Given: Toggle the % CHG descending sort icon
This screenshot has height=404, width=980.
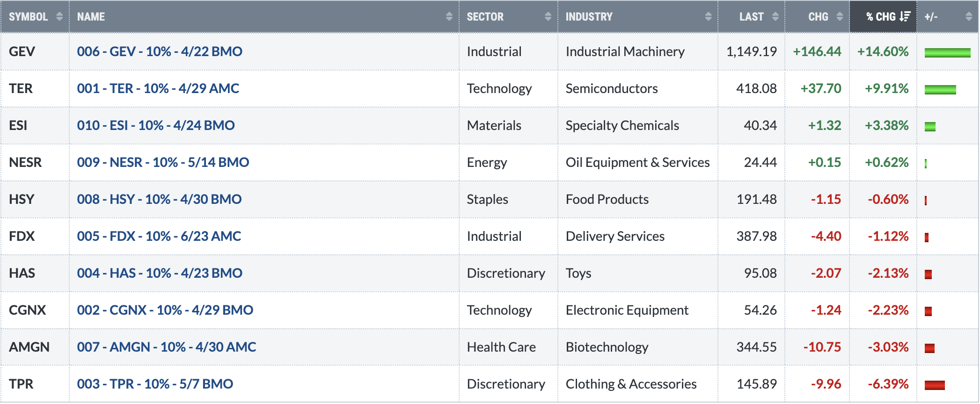Looking at the screenshot, I should pos(905,17).
